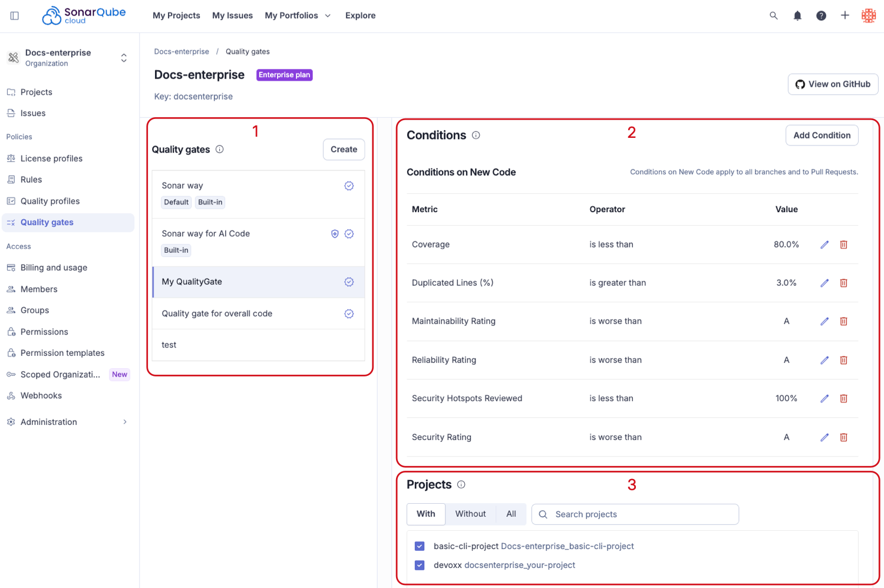The image size is (884, 588).
Task: Open the Explore page
Action: click(361, 16)
